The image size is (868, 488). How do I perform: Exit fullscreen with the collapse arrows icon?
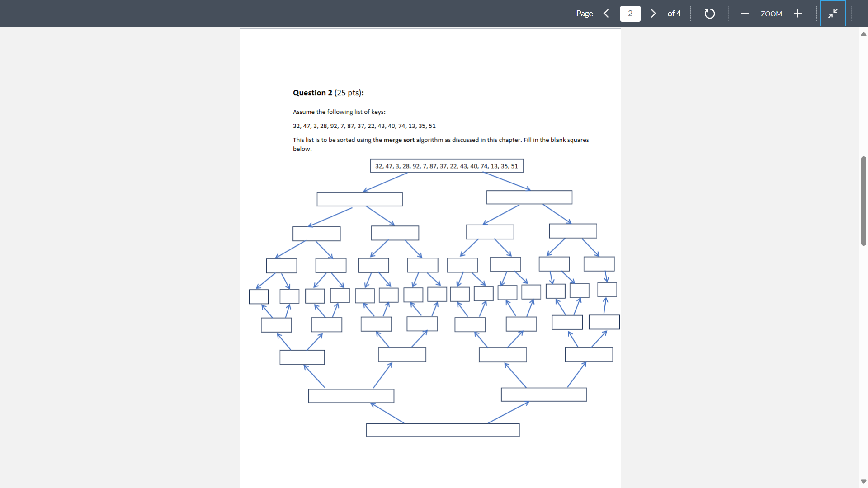click(833, 14)
